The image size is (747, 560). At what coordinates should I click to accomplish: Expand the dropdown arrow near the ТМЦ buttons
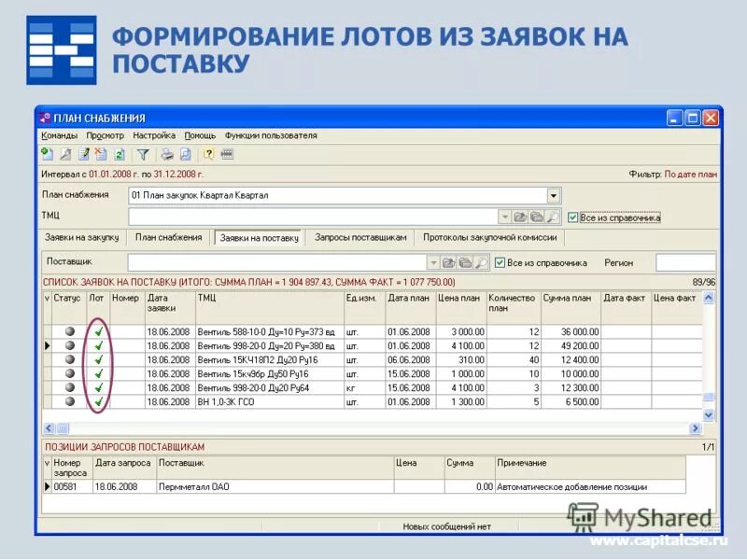tap(504, 216)
